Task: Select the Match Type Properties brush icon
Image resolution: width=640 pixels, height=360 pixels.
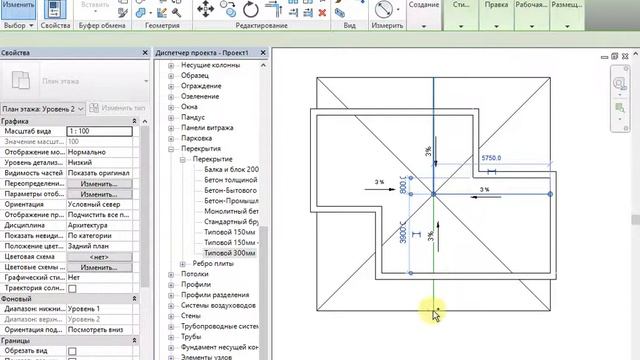Action: pos(123,13)
